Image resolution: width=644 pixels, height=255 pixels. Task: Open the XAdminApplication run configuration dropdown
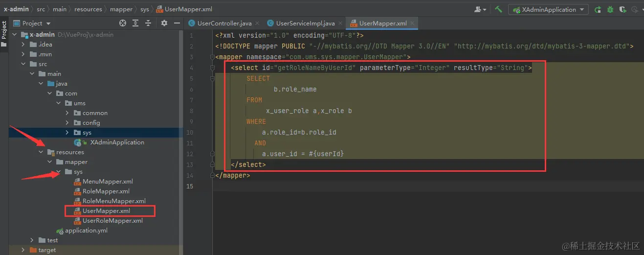[x=548, y=9]
